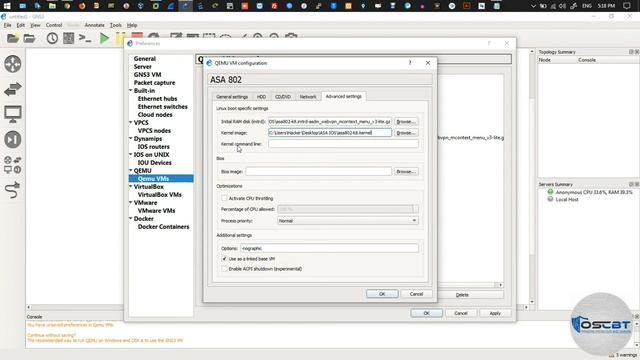Click the ENG language indicator in system tray
The image size is (640, 360).
587,6
